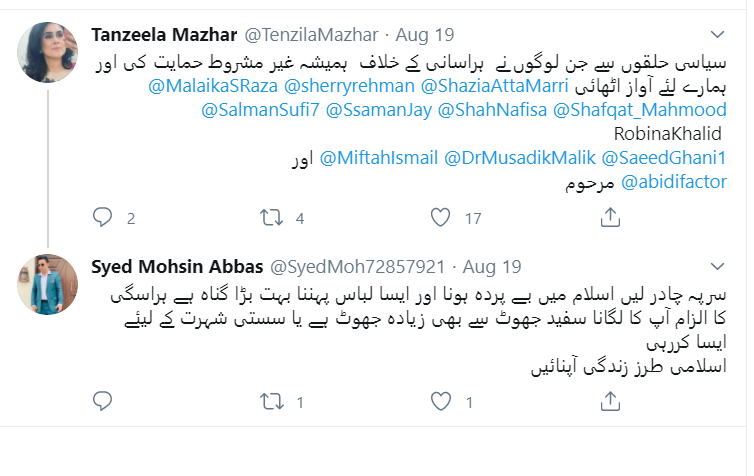Viewport: 754px width, 476px height.
Task: Open the Tanzeela Mazhar display name
Action: coord(164,35)
